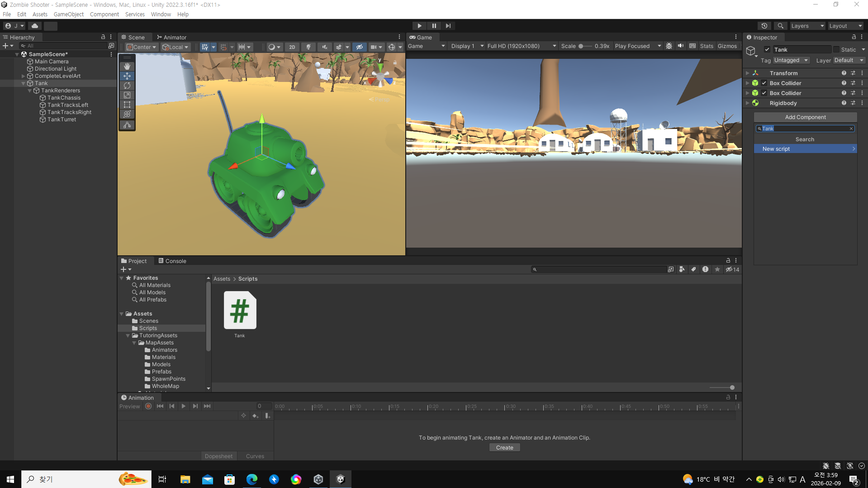Open Frame Debugger bug icon in Game view
Image resolution: width=868 pixels, height=488 pixels.
pos(669,46)
